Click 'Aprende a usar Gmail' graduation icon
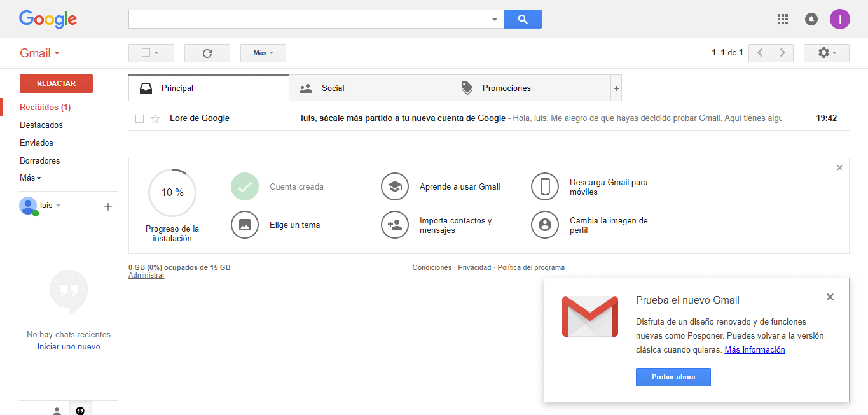 [395, 186]
